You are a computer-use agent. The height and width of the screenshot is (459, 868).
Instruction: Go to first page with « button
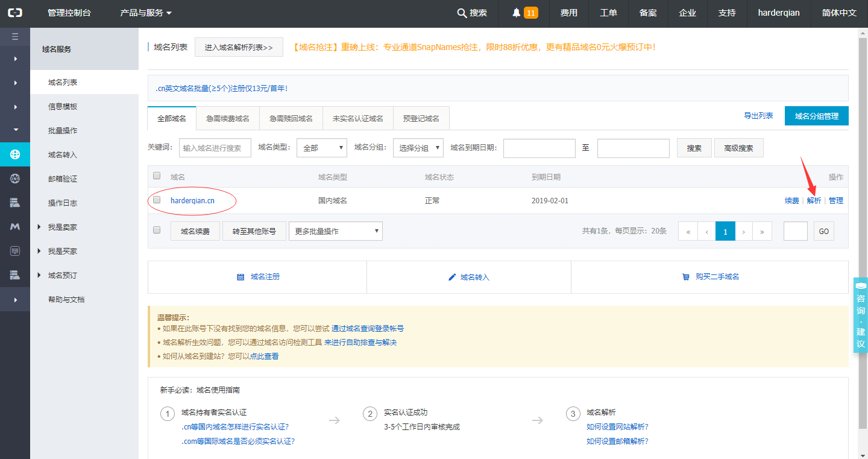click(x=688, y=231)
